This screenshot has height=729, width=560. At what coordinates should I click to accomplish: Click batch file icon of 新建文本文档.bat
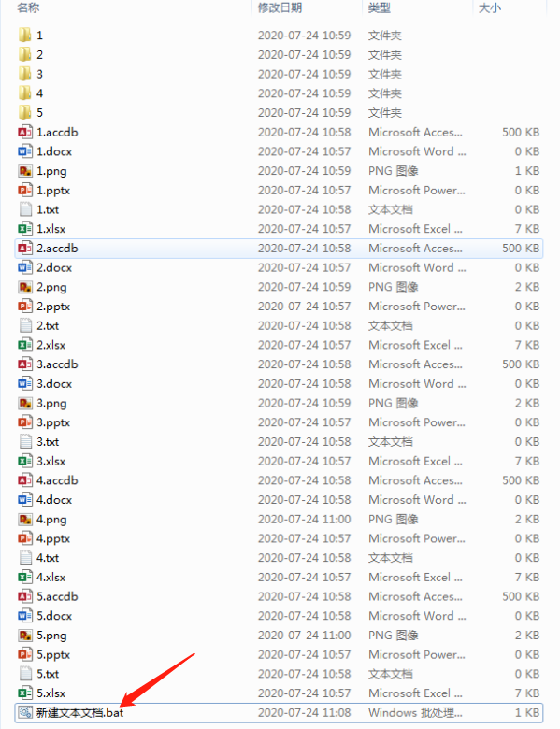point(25,712)
